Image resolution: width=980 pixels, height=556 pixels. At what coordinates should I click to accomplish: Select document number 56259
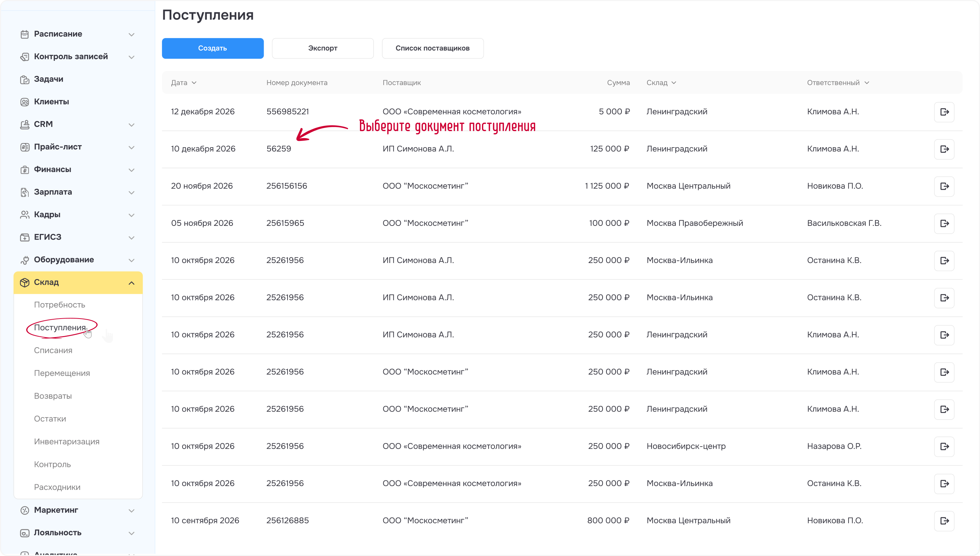coord(279,149)
